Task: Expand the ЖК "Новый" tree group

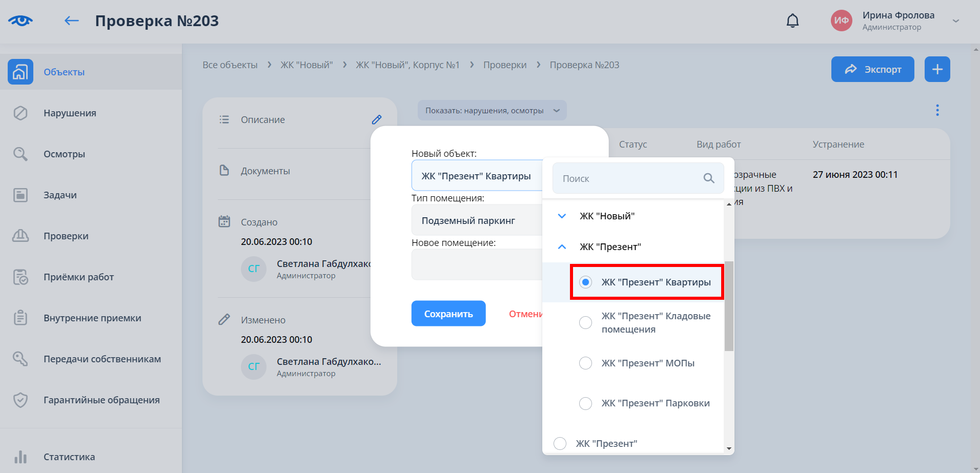Action: tap(562, 216)
